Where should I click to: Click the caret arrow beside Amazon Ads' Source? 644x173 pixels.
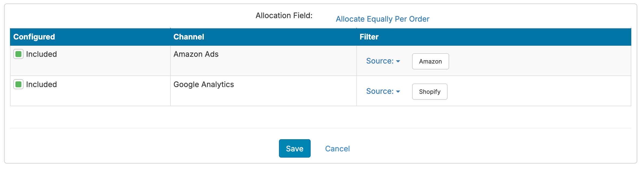click(398, 61)
